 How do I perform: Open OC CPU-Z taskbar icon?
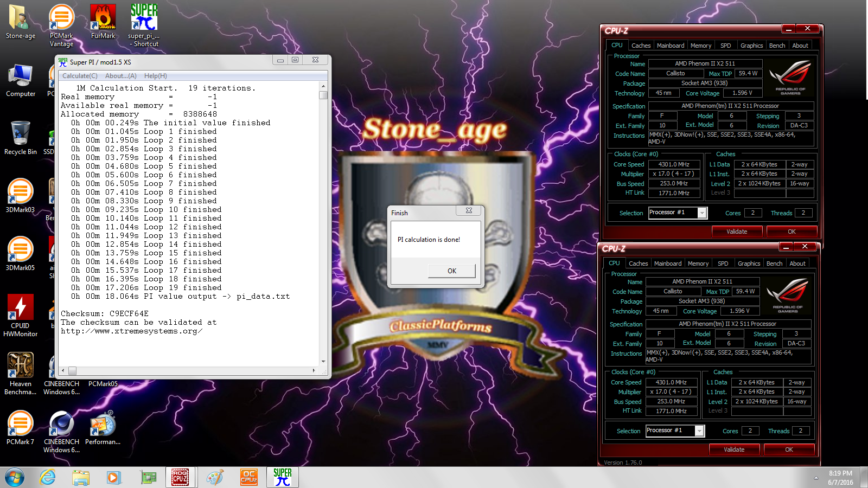(248, 478)
